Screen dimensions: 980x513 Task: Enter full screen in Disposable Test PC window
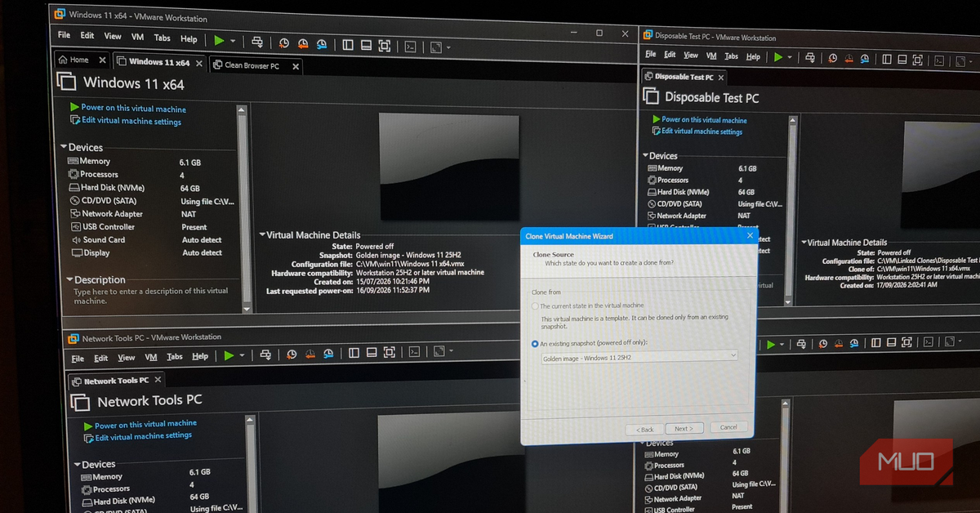click(x=918, y=60)
